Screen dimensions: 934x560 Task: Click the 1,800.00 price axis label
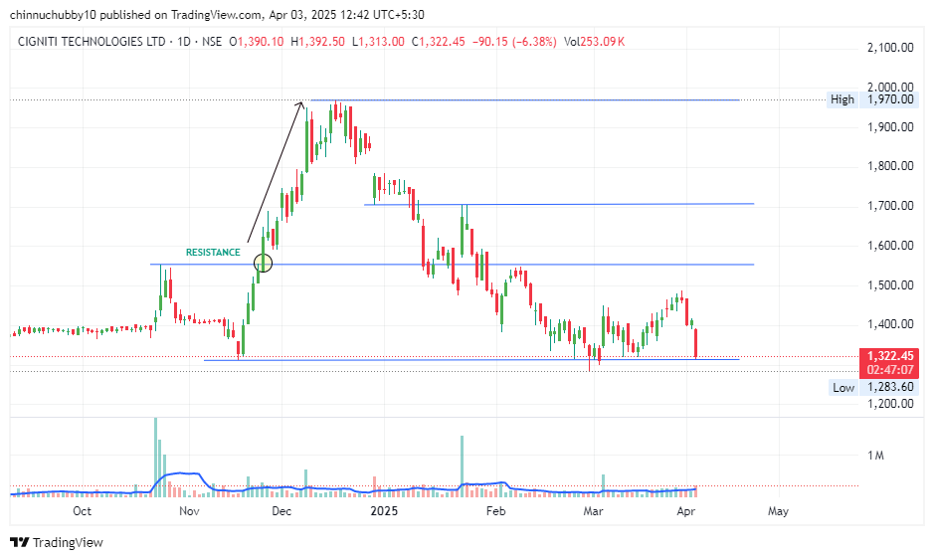pos(890,166)
